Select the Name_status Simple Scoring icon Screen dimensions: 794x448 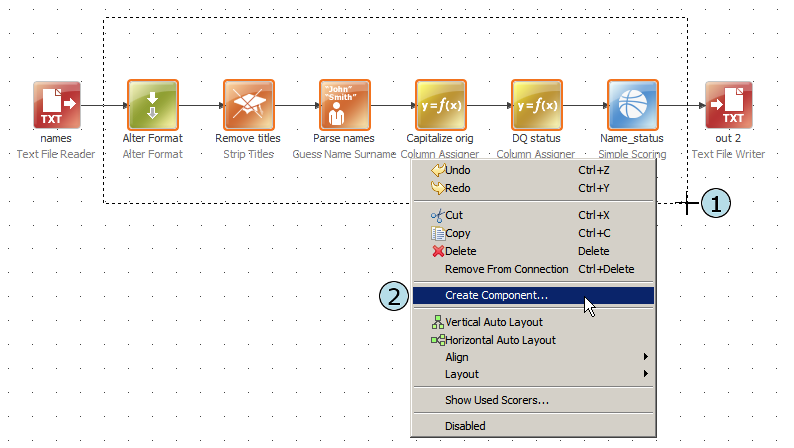click(x=632, y=106)
